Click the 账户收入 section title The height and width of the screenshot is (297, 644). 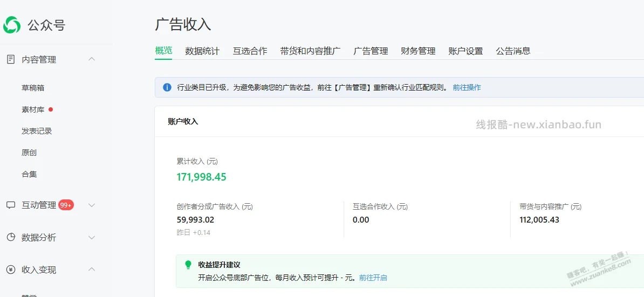[183, 121]
